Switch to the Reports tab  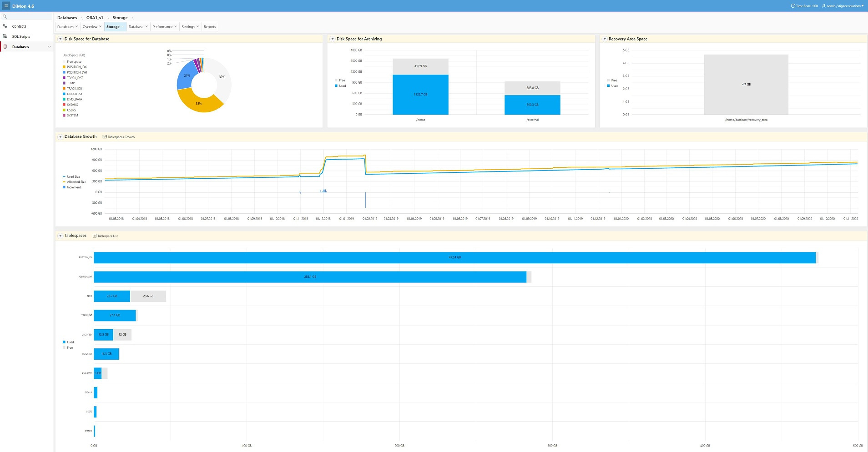[x=210, y=27]
